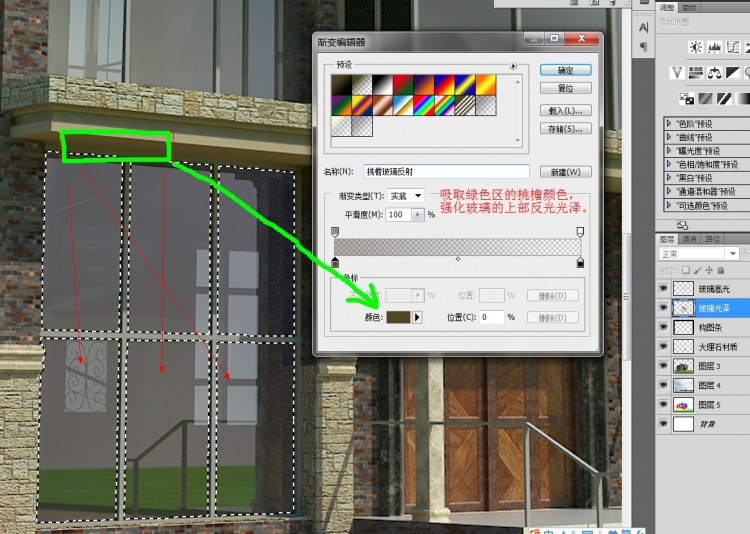Click the 确定 button

[565, 70]
